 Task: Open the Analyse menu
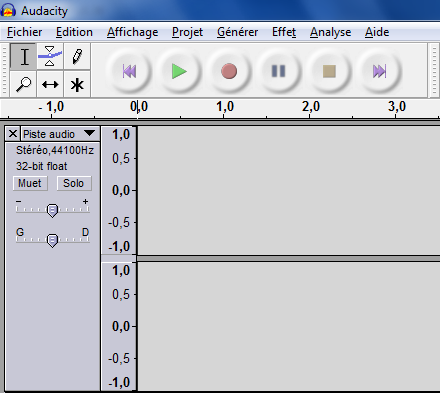pos(330,32)
